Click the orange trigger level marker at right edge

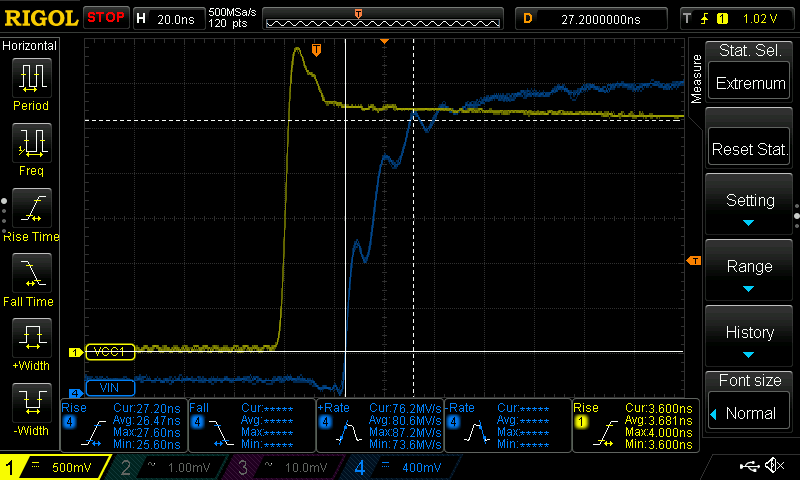point(694,261)
